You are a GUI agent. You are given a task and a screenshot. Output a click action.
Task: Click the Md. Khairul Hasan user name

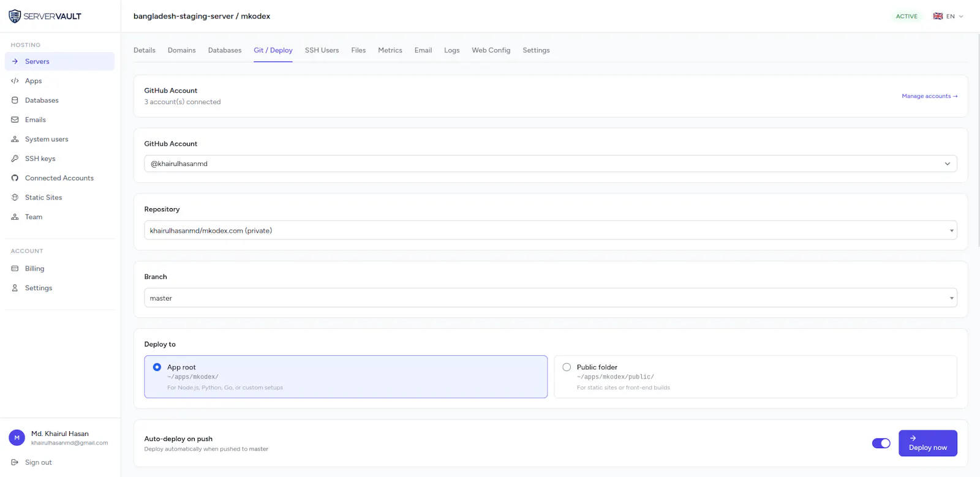(60, 434)
